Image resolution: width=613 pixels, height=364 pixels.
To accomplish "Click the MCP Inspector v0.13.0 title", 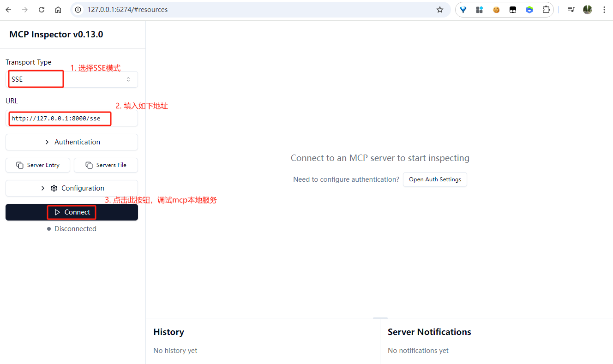I will click(56, 35).
